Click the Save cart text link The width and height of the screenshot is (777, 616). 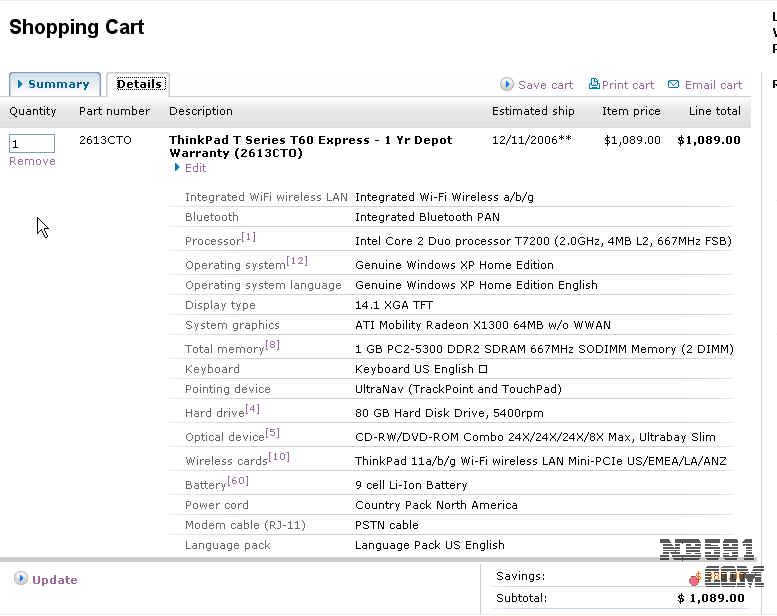[545, 85]
